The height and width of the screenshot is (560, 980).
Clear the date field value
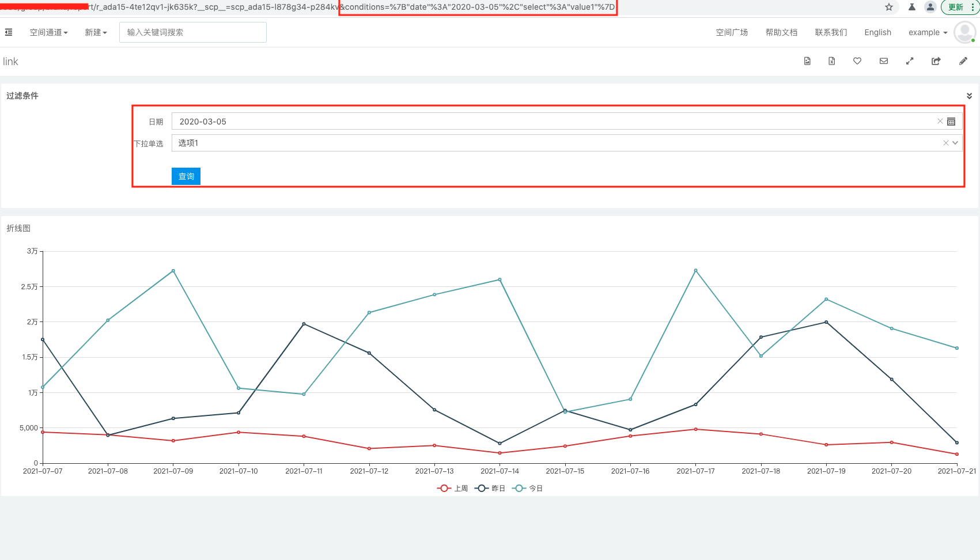[x=940, y=121]
